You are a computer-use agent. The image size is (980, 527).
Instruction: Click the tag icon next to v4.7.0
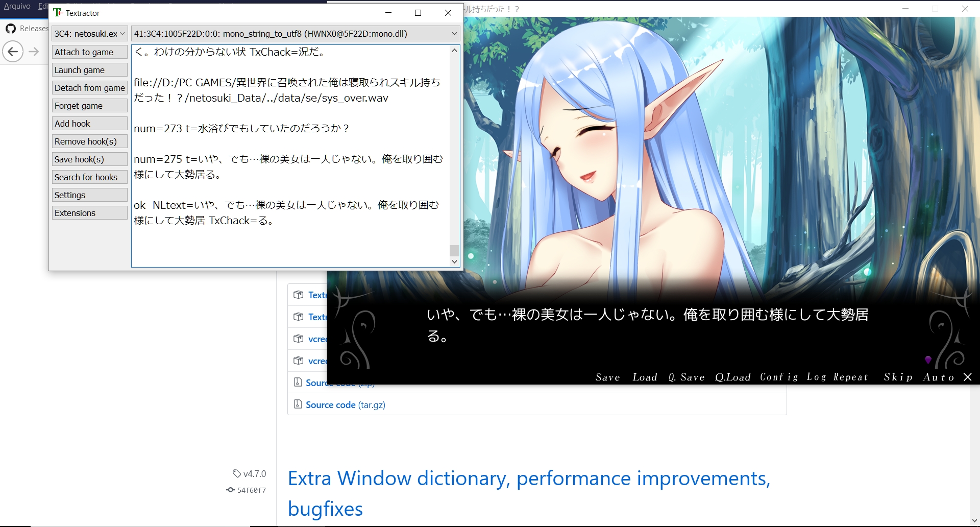pos(236,473)
